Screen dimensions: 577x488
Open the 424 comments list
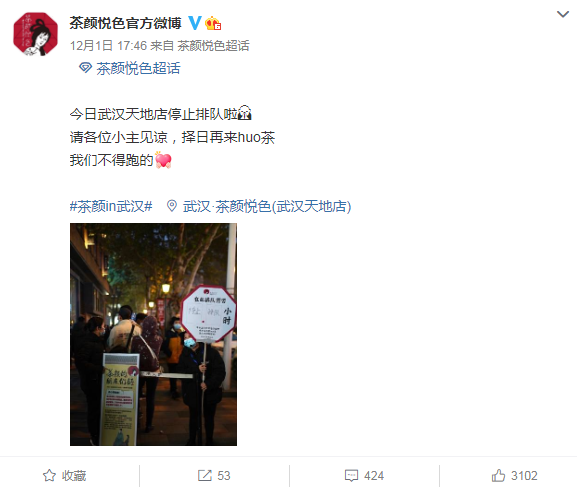(374, 475)
